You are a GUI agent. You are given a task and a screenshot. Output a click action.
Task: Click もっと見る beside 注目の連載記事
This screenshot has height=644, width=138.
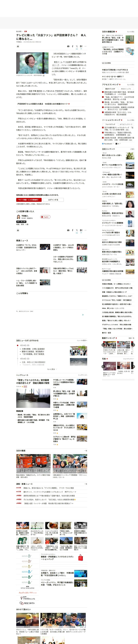click(131, 32)
